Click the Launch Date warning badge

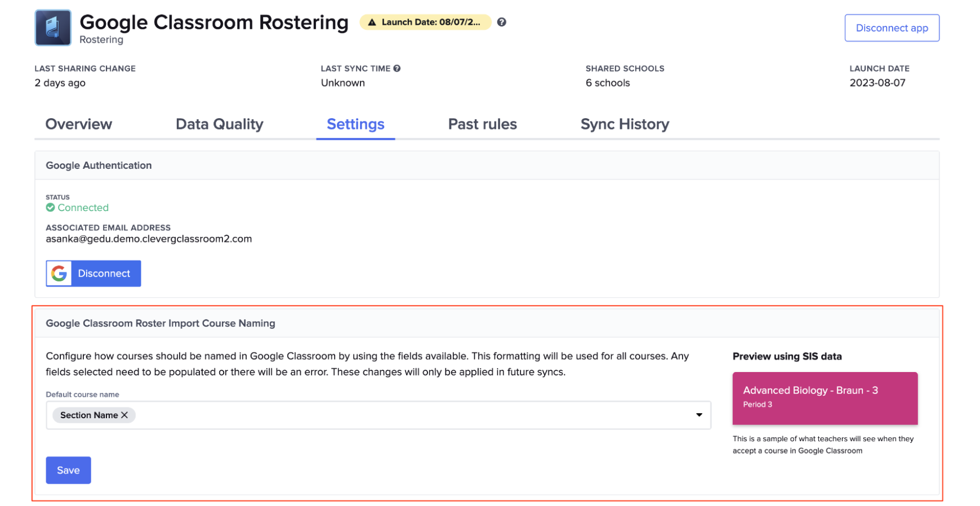coord(426,22)
